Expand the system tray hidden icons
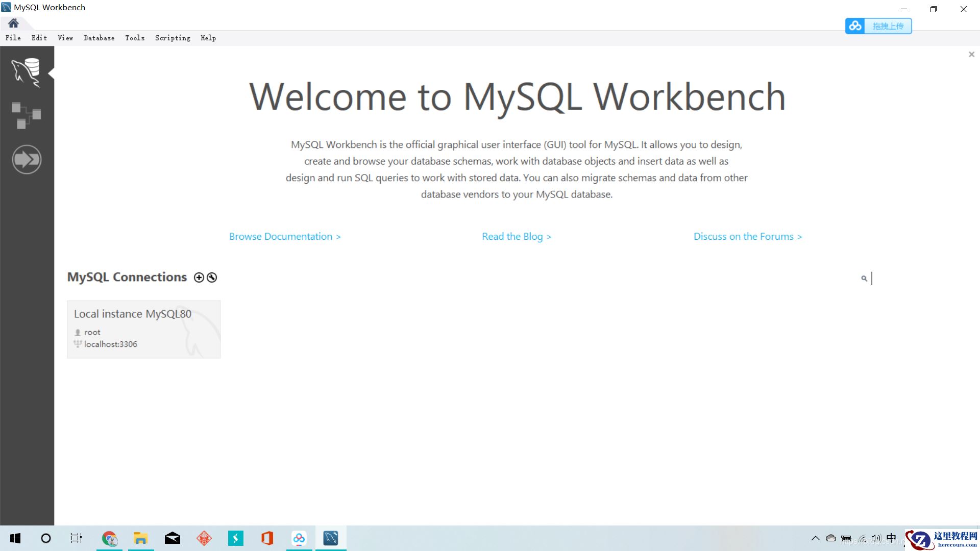This screenshot has height=551, width=980. click(816, 538)
